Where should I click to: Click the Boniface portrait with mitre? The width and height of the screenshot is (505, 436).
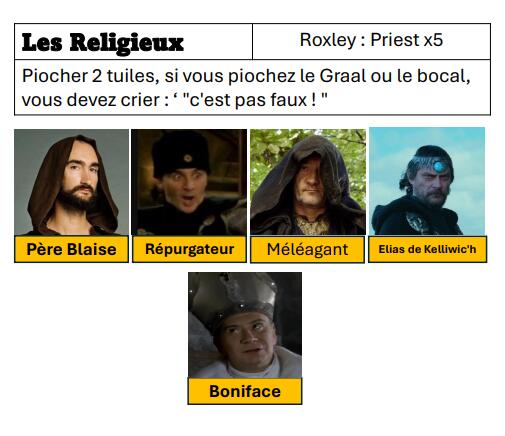click(x=245, y=325)
